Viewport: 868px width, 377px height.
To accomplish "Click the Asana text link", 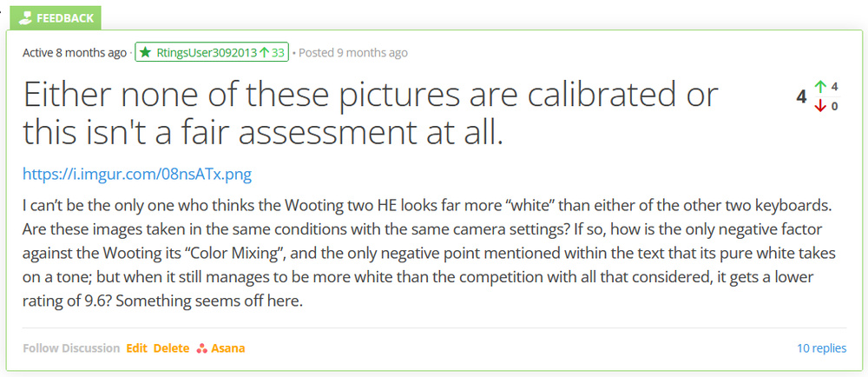I will [x=227, y=348].
